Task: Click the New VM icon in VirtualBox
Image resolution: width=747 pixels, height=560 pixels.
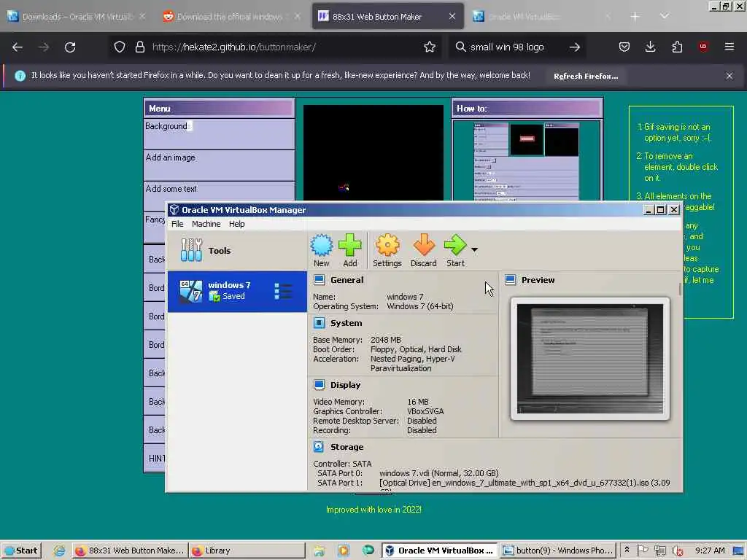Action: tap(321, 251)
